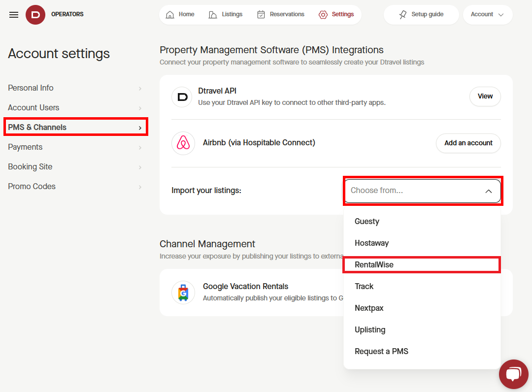Click the Google Vacation Rentals title
This screenshot has height=392, width=532.
(x=245, y=286)
